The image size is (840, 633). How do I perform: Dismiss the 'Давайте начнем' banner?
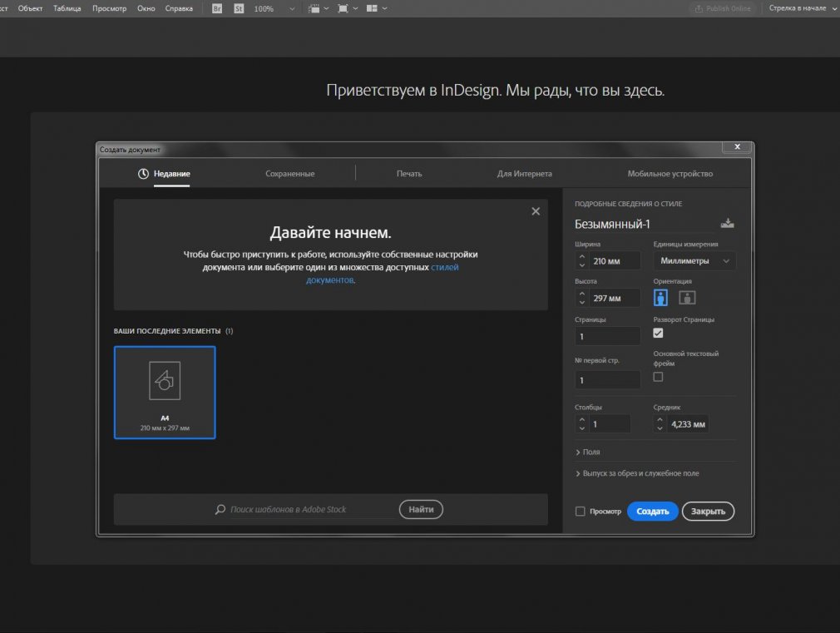pos(536,211)
